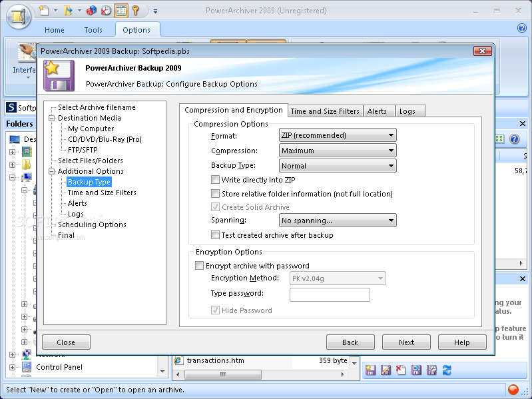532x399 pixels.
Task: Click the schedule backup floppy with clock icon
Action: (x=431, y=370)
